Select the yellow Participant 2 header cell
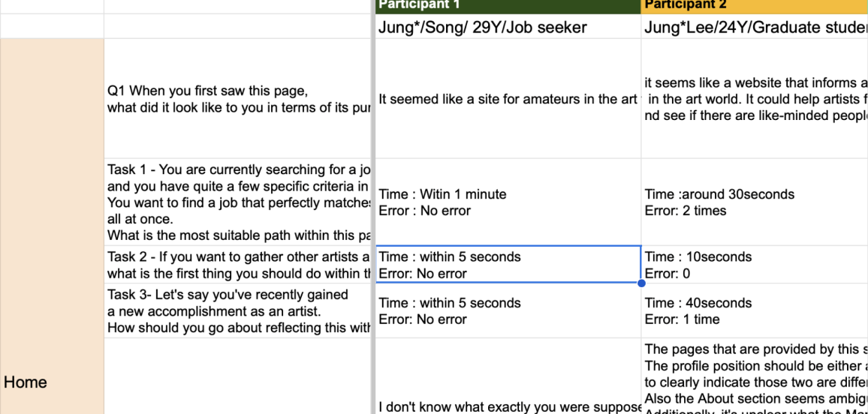This screenshot has height=414, width=868. tap(754, 6)
